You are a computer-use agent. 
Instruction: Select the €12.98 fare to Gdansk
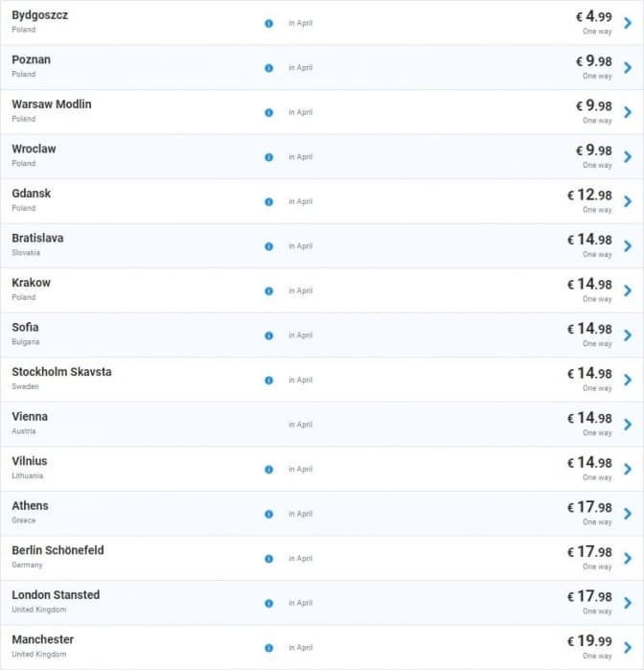[x=589, y=195]
